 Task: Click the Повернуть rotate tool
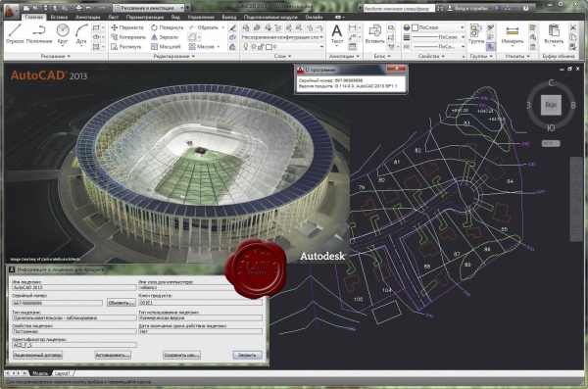[x=167, y=27]
